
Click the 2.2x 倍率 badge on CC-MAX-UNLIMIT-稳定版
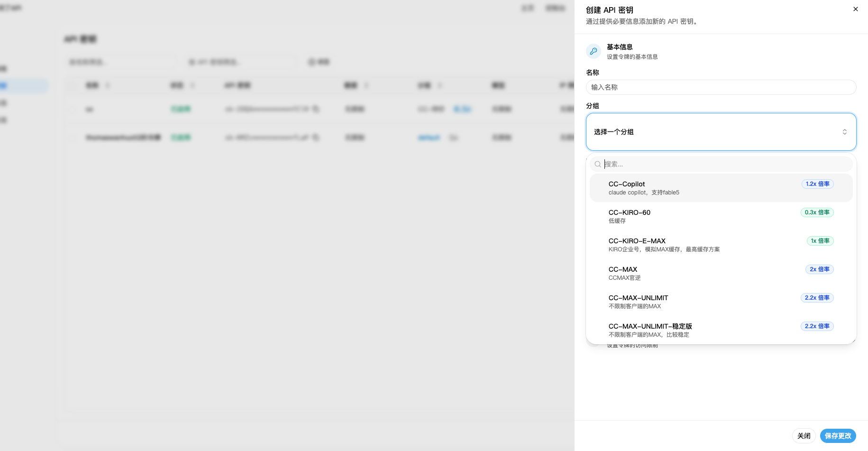pos(817,326)
